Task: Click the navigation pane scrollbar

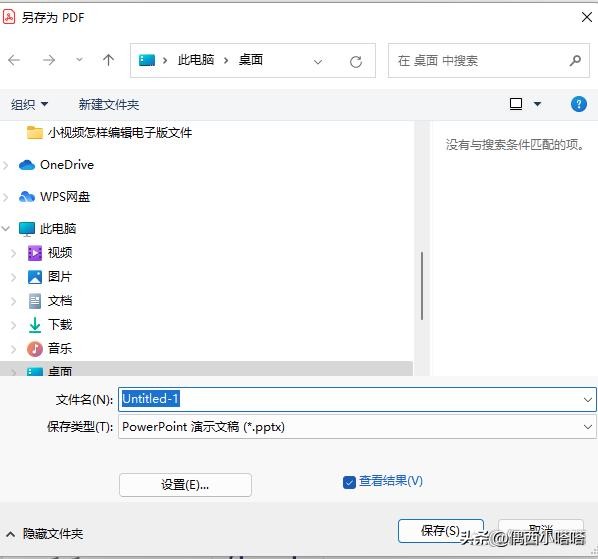Action: point(422,286)
